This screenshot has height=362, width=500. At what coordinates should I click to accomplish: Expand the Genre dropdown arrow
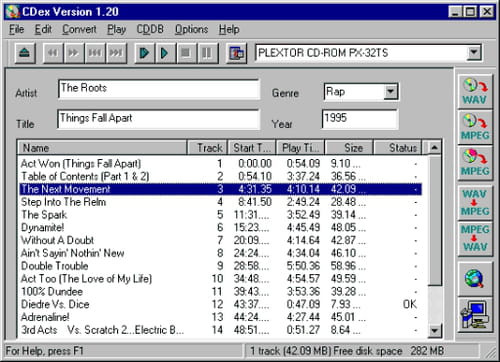(x=390, y=91)
